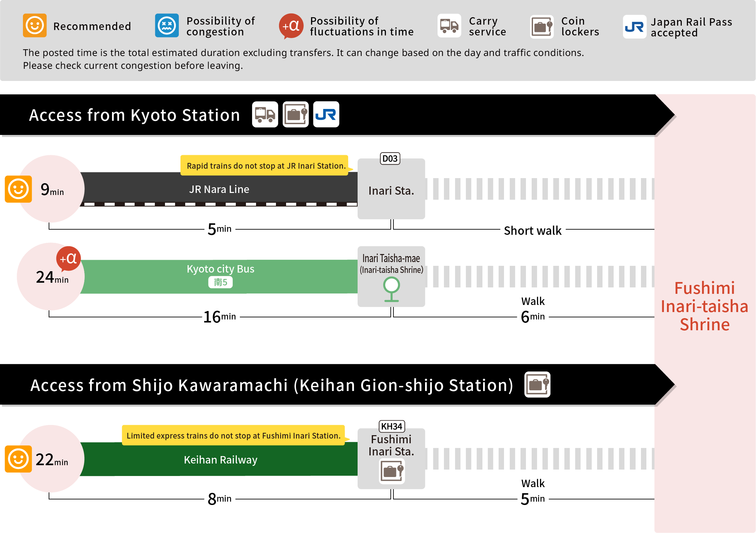The width and height of the screenshot is (756, 533).
Task: Click the Access from Shijo Kawaramachi heading
Action: (x=272, y=385)
